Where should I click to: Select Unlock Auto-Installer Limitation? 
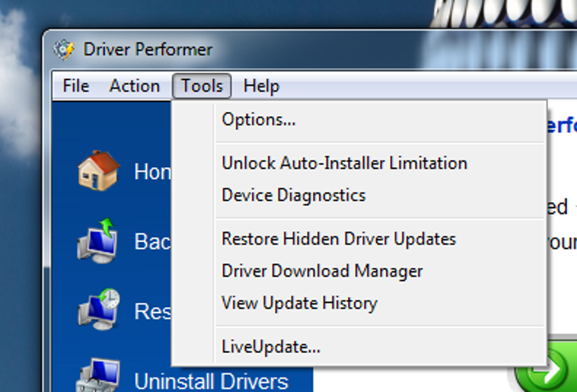click(379, 163)
